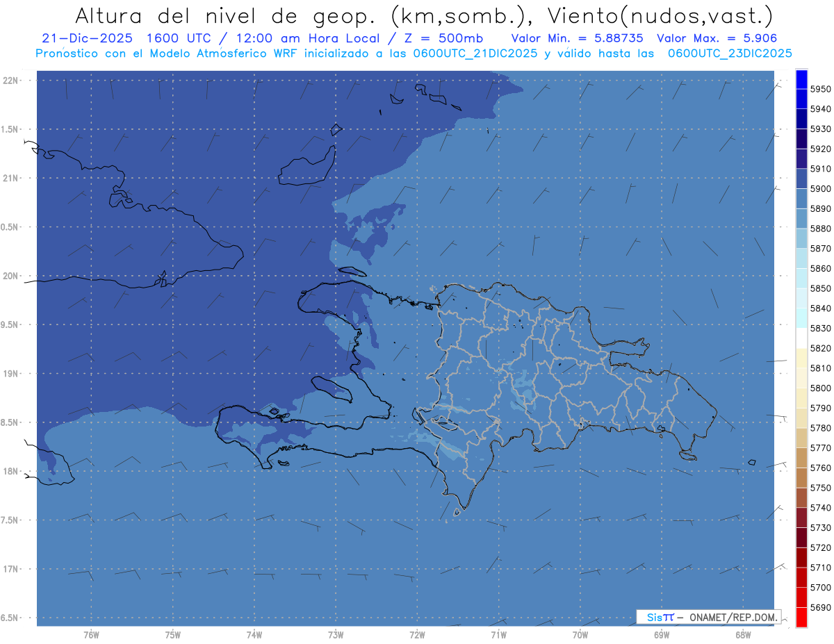The height and width of the screenshot is (644, 834).
Task: Select the tan swatch between 5770 and 5780
Action: click(801, 438)
